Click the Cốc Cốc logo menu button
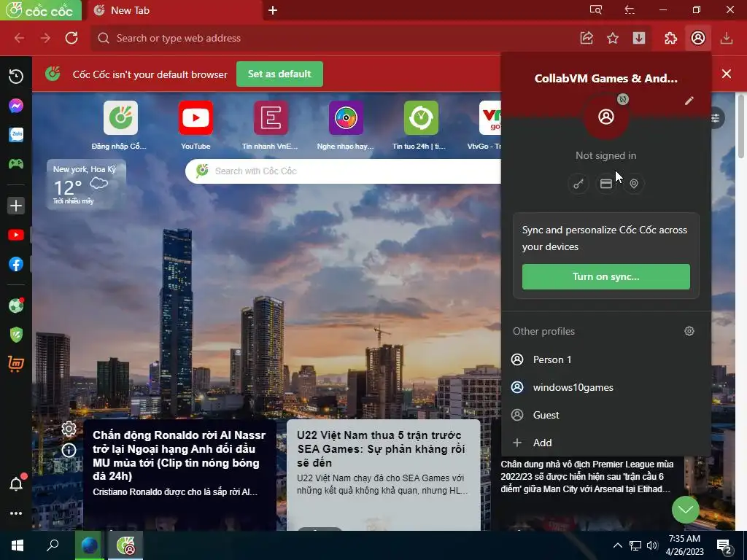Viewport: 747px width, 560px height. pyautogui.click(x=41, y=10)
